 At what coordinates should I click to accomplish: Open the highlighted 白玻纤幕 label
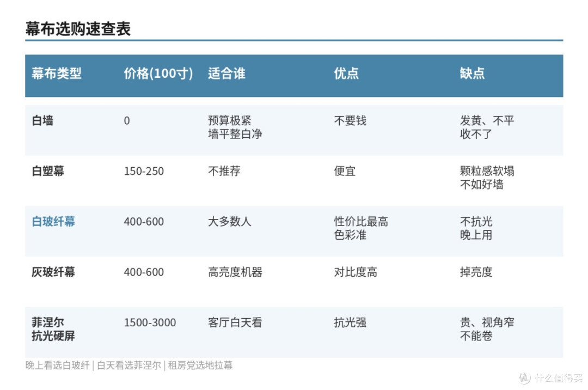coord(53,221)
